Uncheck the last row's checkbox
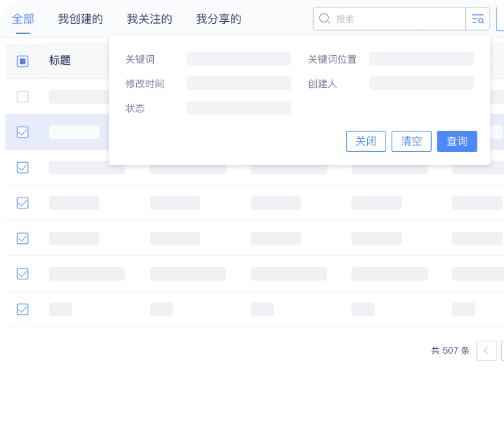This screenshot has height=436, width=504. 22,309
